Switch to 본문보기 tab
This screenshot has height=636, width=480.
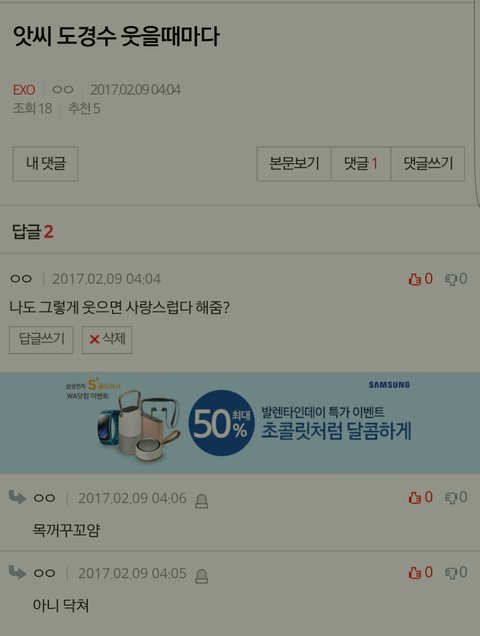pos(294,164)
